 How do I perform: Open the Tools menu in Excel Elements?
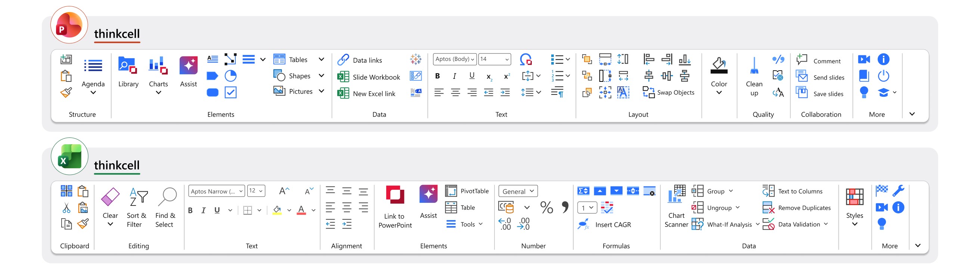point(464,224)
